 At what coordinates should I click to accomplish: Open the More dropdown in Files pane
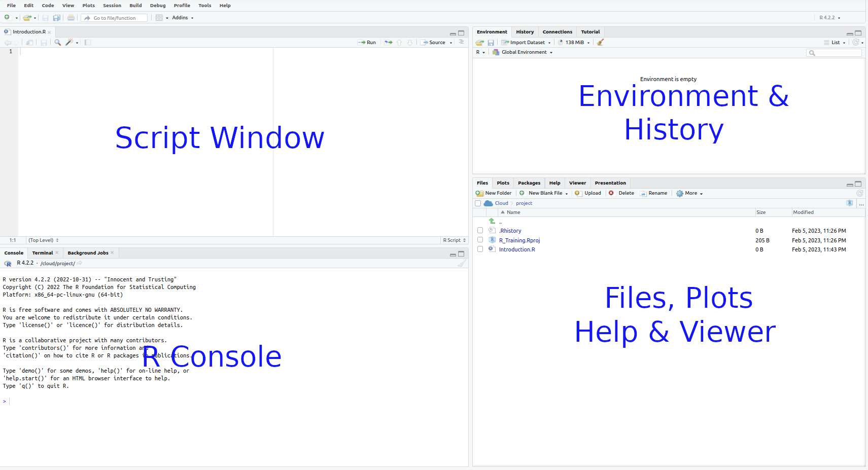click(x=690, y=193)
